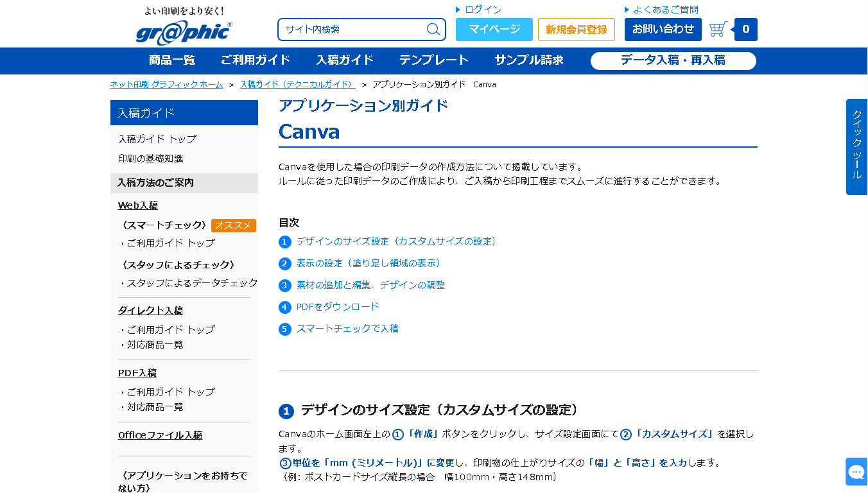This screenshot has width=868, height=493.
Task: Click the Canva page heading
Action: point(309,132)
